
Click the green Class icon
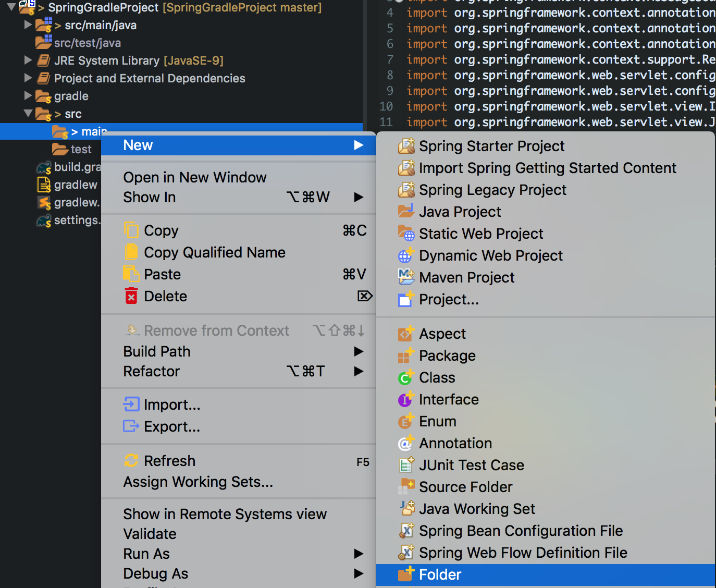coord(405,377)
